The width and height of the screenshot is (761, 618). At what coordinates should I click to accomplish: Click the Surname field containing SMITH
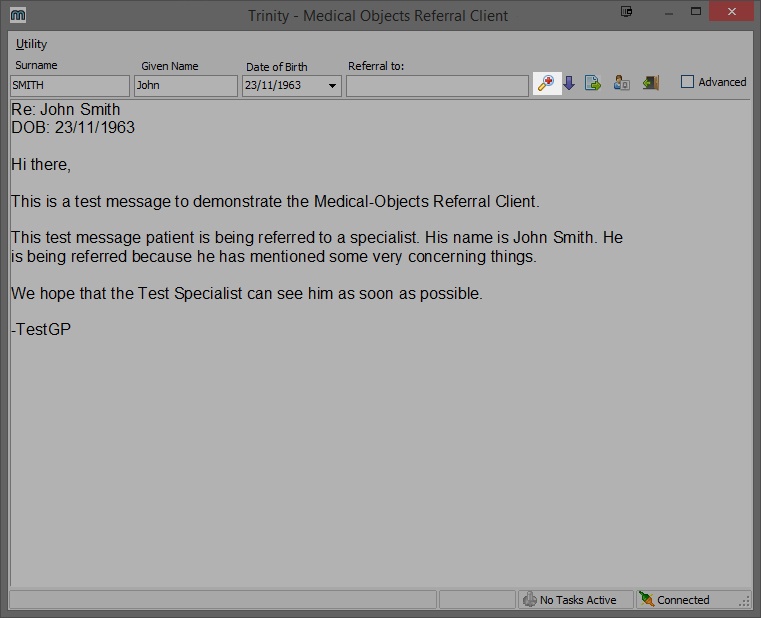click(x=70, y=86)
